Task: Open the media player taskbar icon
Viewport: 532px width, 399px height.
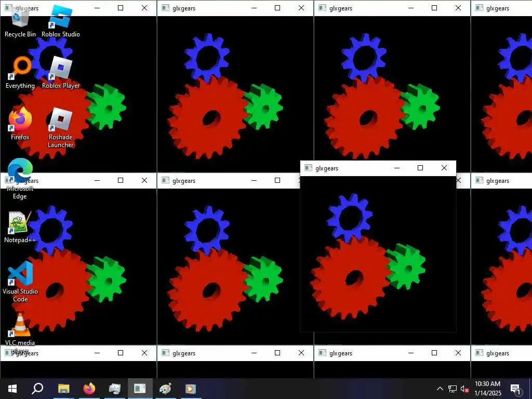Action: click(x=190, y=389)
